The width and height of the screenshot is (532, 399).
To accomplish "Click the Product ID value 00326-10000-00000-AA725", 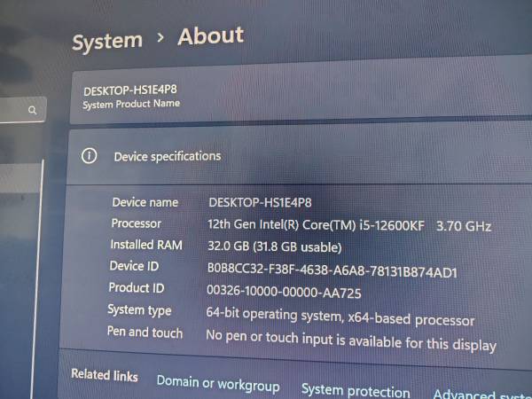I will [x=283, y=293].
